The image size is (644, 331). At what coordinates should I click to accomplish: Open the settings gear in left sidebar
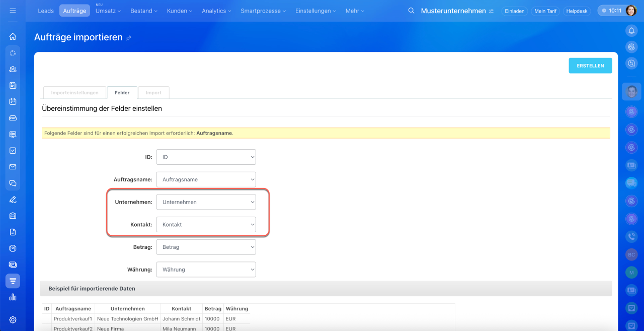pos(13,319)
